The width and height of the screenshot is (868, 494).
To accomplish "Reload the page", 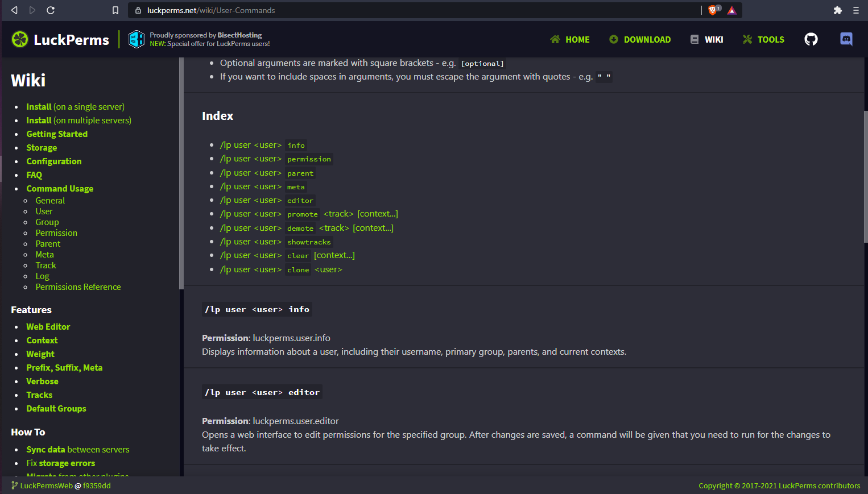I will coord(51,10).
